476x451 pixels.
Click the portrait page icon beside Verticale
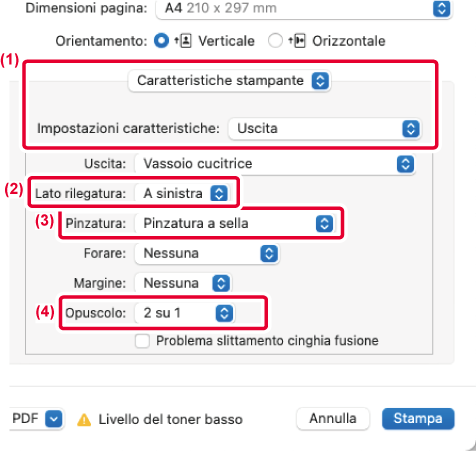(183, 41)
